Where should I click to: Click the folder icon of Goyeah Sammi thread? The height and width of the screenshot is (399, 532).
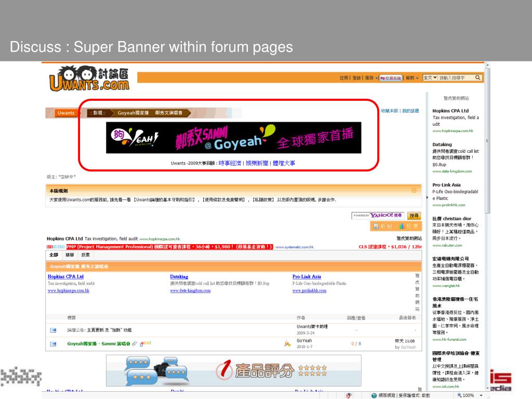(53, 344)
